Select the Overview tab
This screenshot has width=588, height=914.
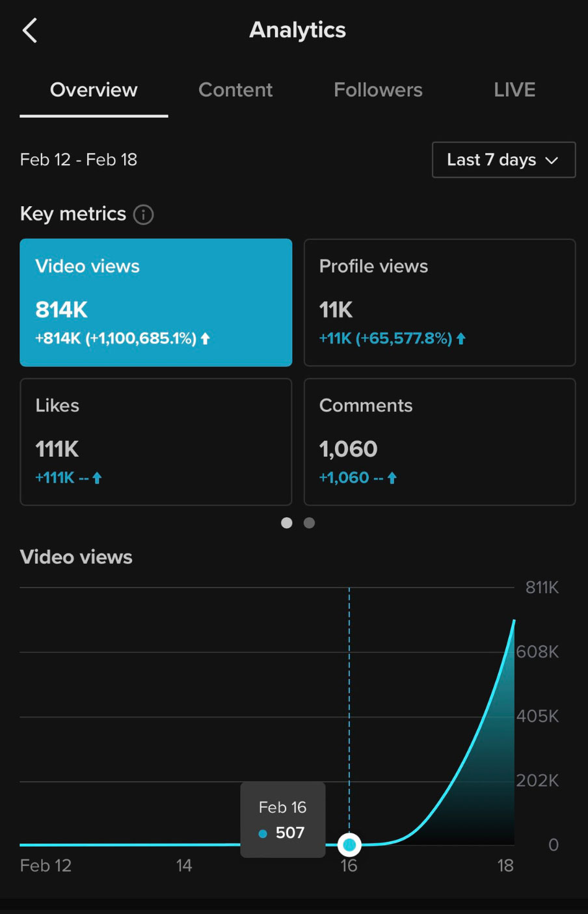94,90
